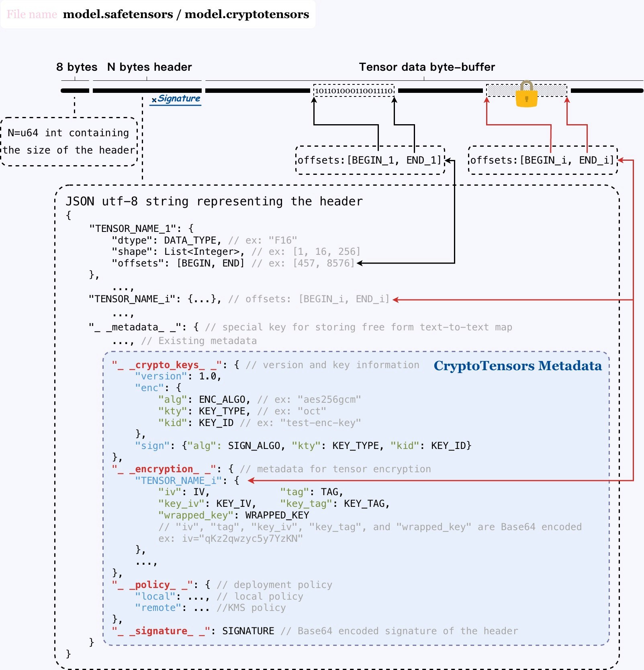Screen dimensions: 644x670
Task: Click the binary bit-string block
Action: 353,90
